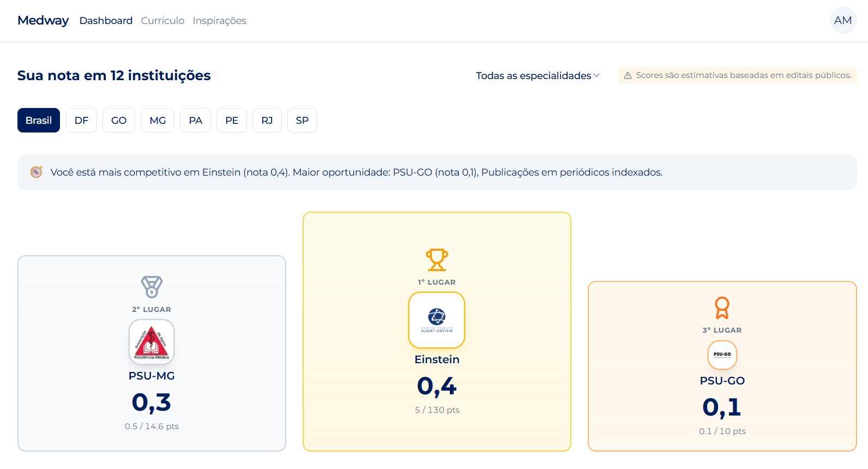Image resolution: width=868 pixels, height=469 pixels.
Task: Open the Albert Einstein logo thumbnail
Action: pos(437,320)
